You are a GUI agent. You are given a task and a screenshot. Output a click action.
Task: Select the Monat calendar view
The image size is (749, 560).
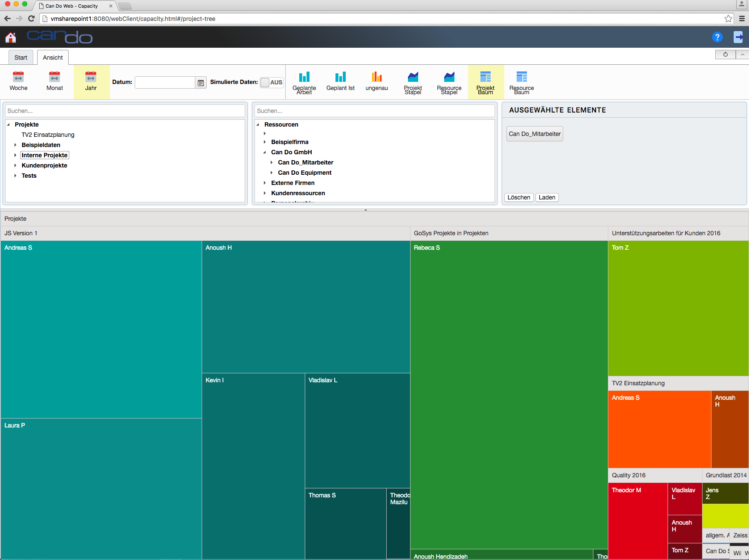(55, 81)
